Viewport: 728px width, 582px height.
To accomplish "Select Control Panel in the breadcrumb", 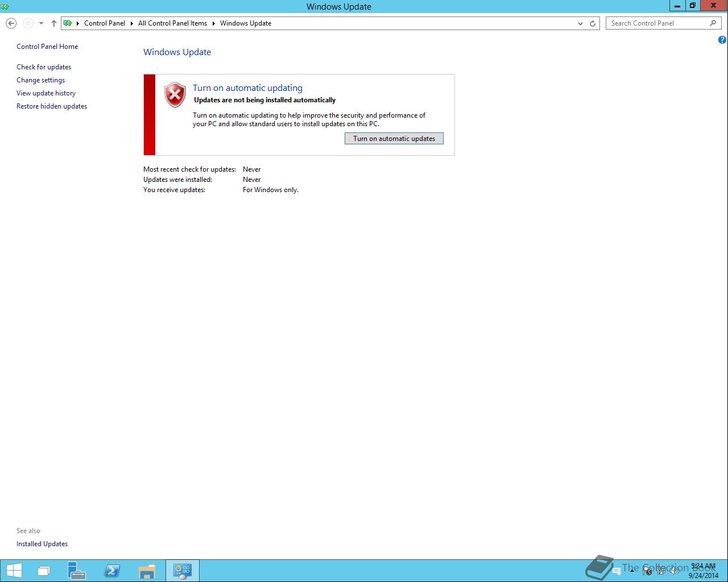I will coord(105,23).
